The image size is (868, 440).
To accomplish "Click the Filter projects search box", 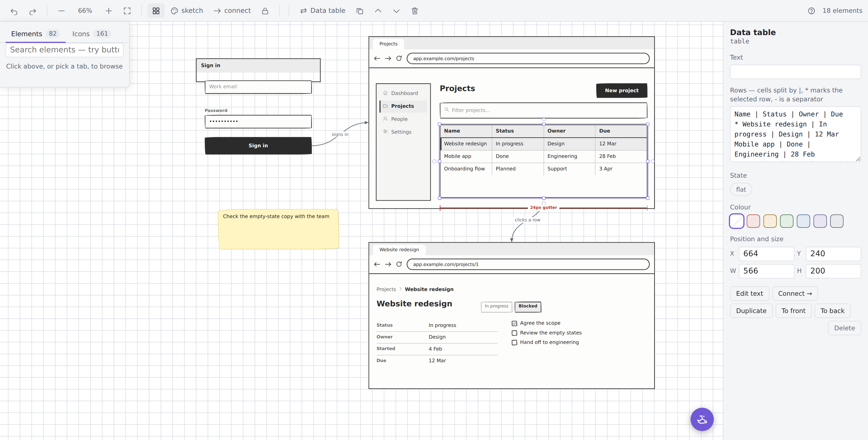I will coord(543,110).
